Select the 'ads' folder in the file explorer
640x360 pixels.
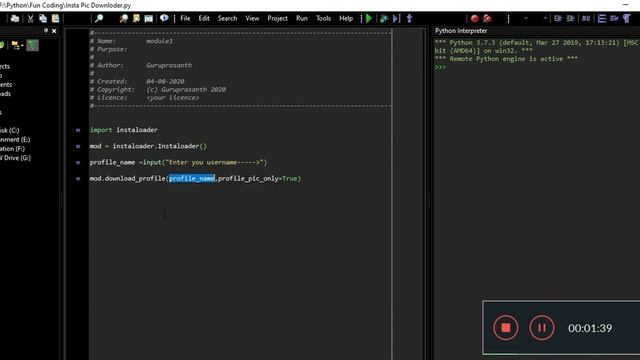click(5, 93)
